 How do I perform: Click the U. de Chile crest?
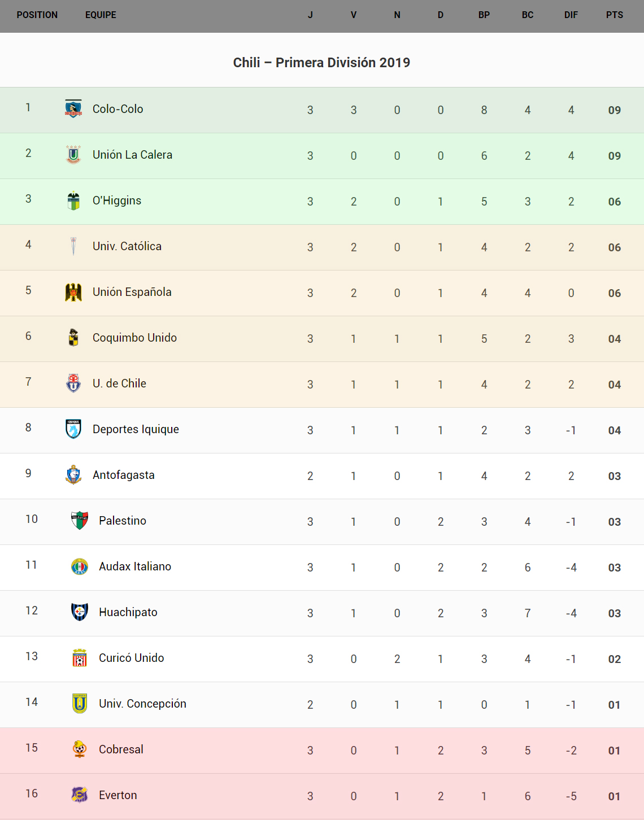73,383
